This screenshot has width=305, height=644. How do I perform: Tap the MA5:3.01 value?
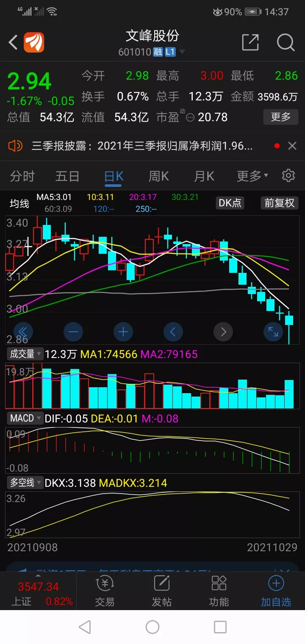tap(54, 197)
